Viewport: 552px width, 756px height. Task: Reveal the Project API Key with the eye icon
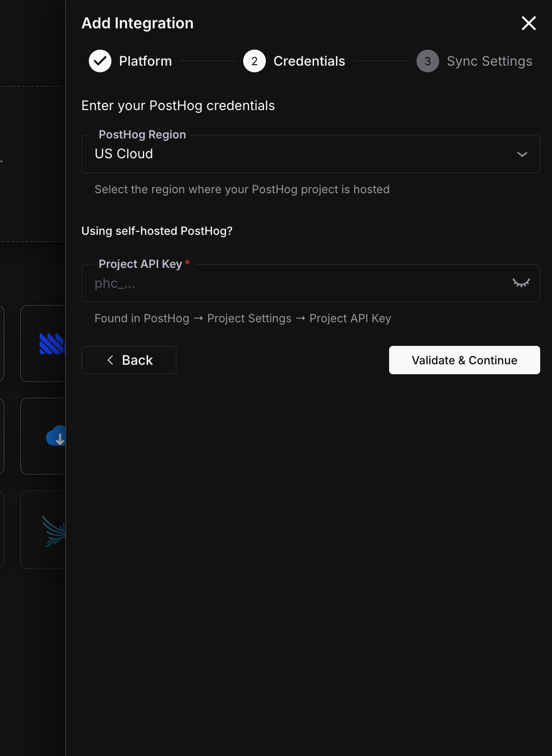[x=521, y=283]
